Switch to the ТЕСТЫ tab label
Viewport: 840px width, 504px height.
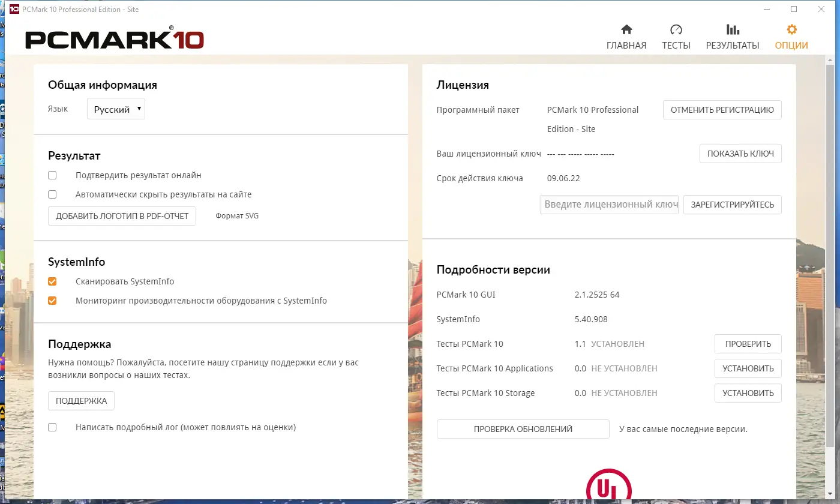tap(676, 46)
